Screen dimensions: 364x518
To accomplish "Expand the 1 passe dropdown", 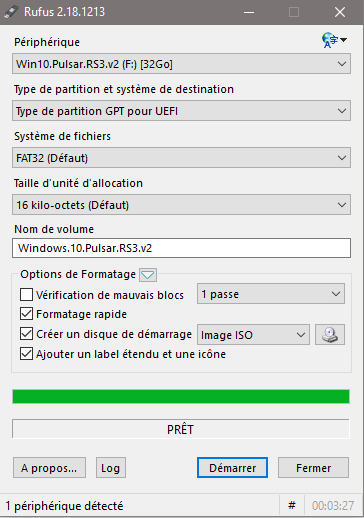I will 271,294.
